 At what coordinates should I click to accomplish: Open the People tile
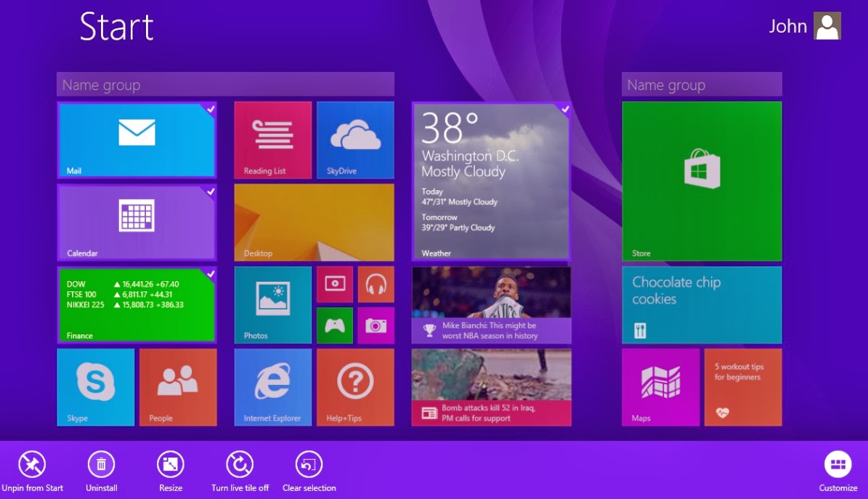click(178, 387)
